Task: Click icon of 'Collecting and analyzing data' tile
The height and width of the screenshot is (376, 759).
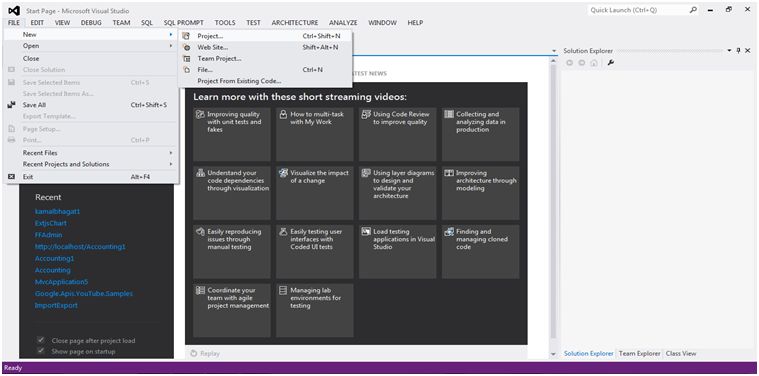Action: pyautogui.click(x=449, y=115)
